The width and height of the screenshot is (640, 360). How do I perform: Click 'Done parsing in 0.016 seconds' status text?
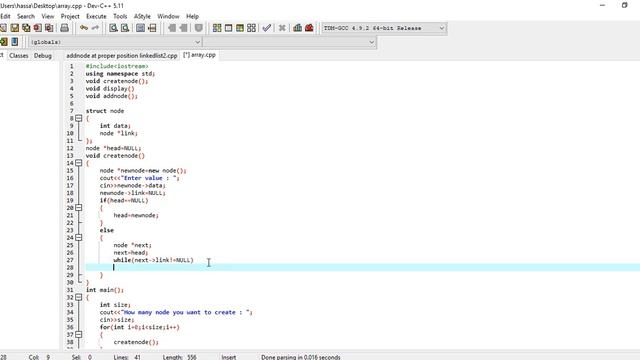point(301,357)
